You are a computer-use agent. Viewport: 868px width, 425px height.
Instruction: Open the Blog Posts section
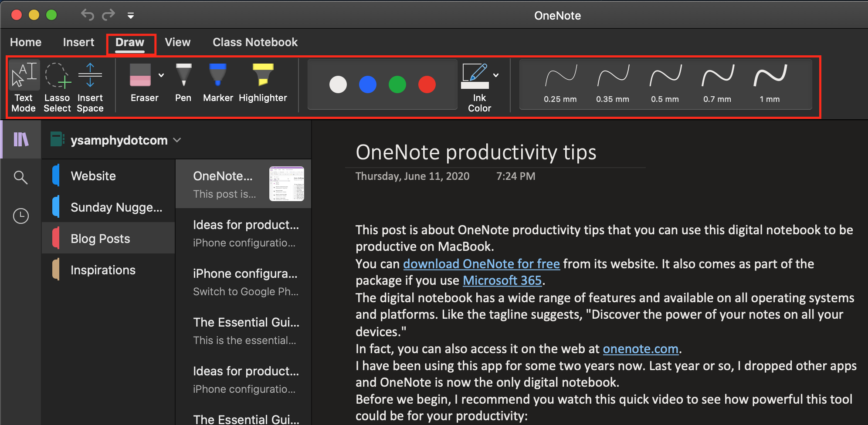[108, 238]
